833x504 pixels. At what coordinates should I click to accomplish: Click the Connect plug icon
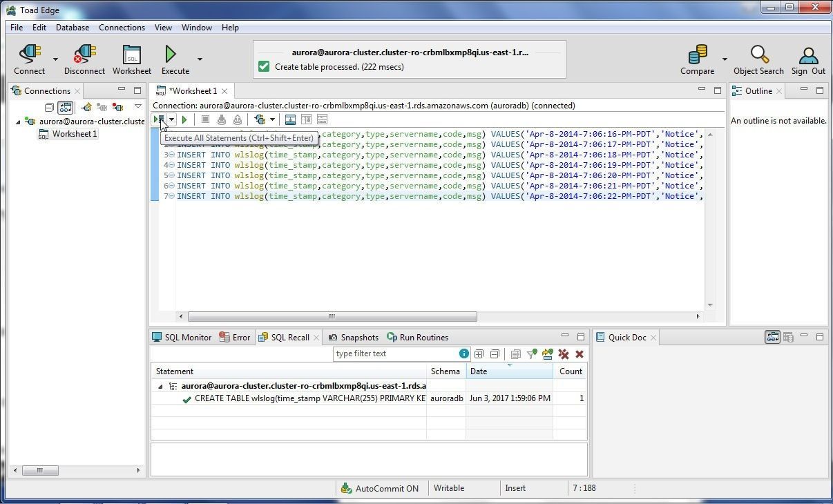30,55
